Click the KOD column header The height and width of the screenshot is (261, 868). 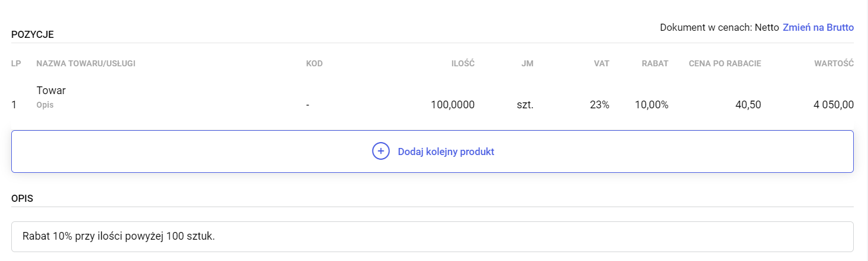click(314, 63)
